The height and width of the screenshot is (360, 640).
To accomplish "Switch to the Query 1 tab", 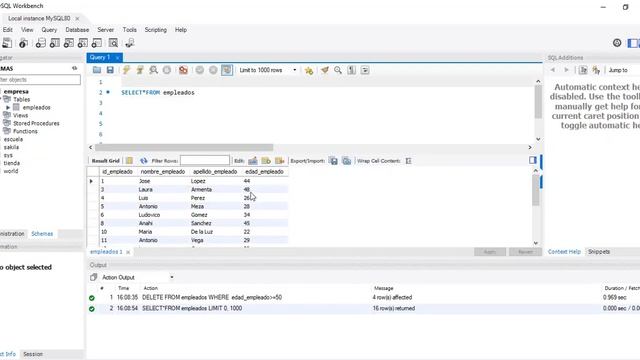I will pyautogui.click(x=100, y=58).
